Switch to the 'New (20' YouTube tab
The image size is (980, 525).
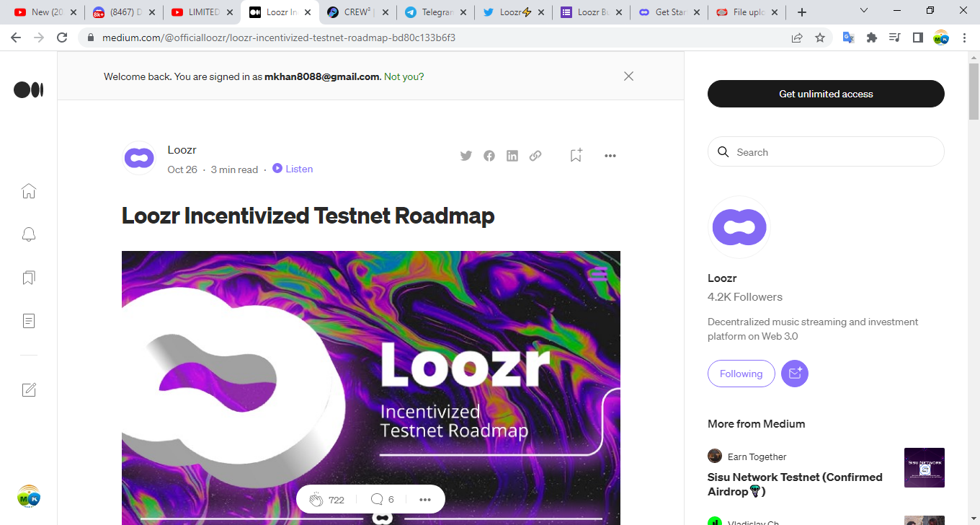point(46,12)
